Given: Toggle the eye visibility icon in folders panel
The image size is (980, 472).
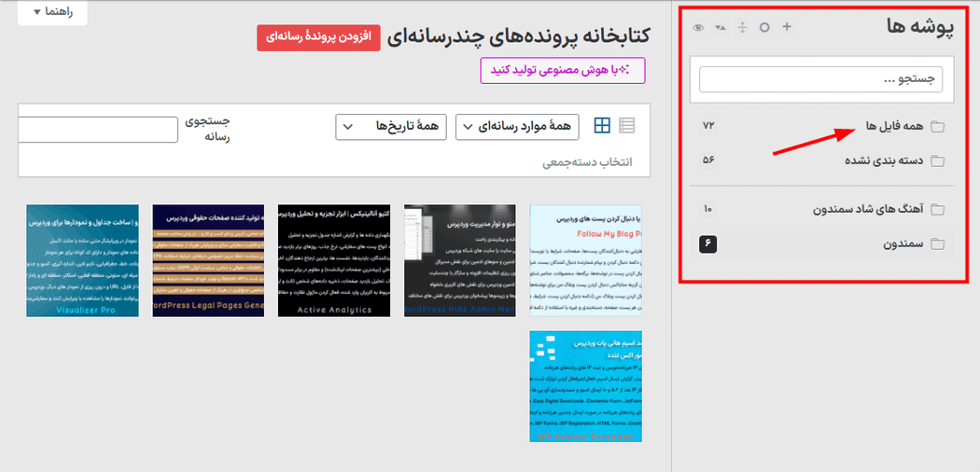Looking at the screenshot, I should pyautogui.click(x=699, y=27).
